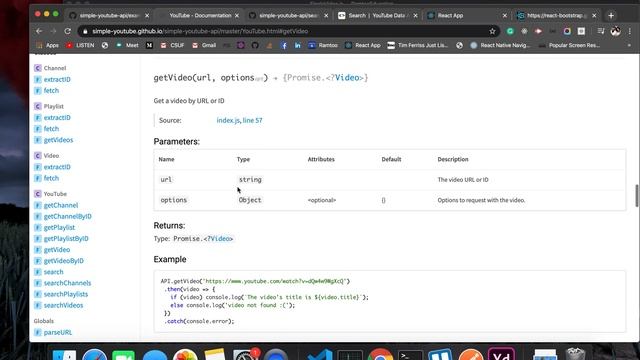Click the 'Object' type cell for options
Screen dimensions: 640x360
point(250,200)
